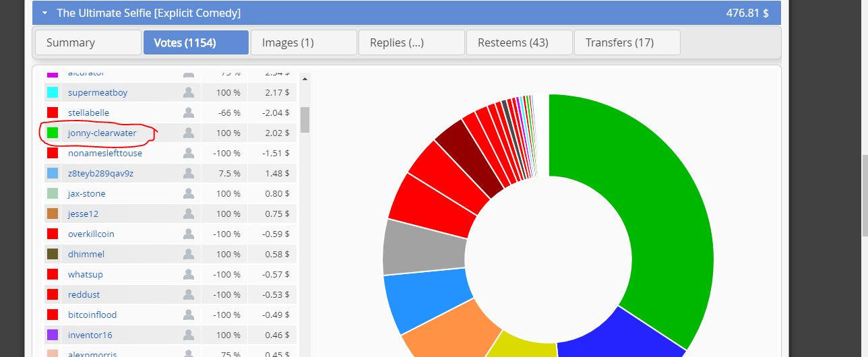The height and width of the screenshot is (357, 868).
Task: Click the red swatch next to stellabelle
Action: click(x=53, y=112)
